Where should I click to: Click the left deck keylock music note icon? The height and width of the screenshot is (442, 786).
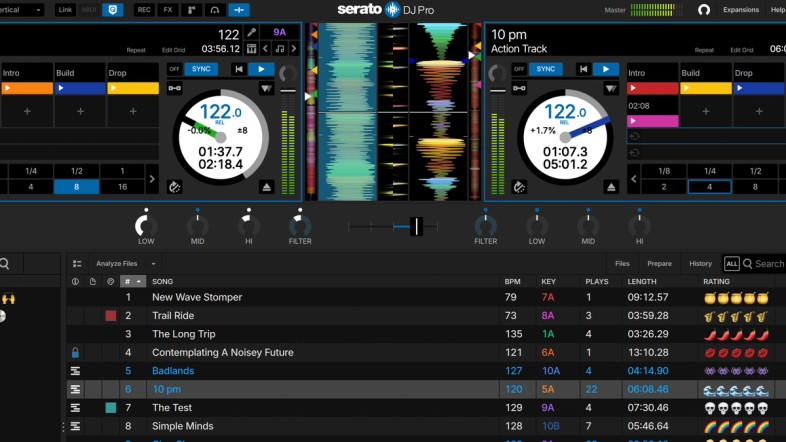click(280, 49)
